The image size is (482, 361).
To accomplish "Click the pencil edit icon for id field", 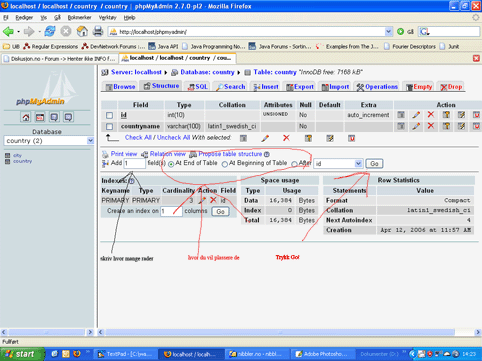I will [416, 115].
